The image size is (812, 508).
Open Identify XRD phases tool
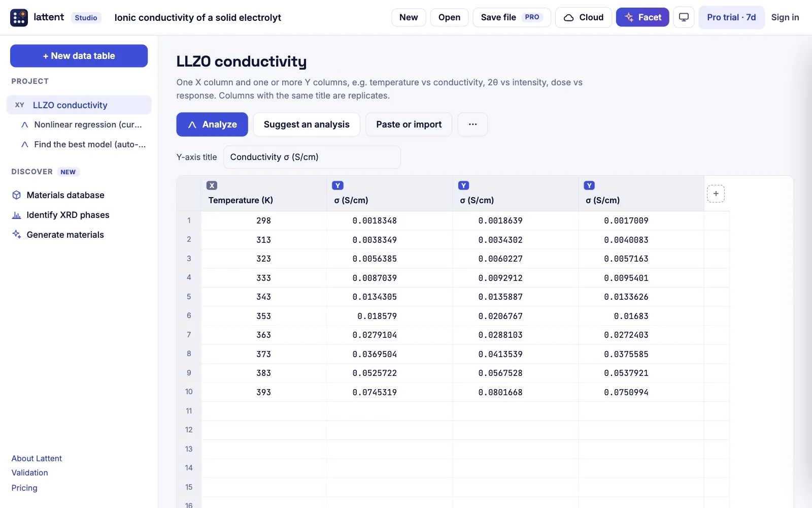pyautogui.click(x=67, y=215)
